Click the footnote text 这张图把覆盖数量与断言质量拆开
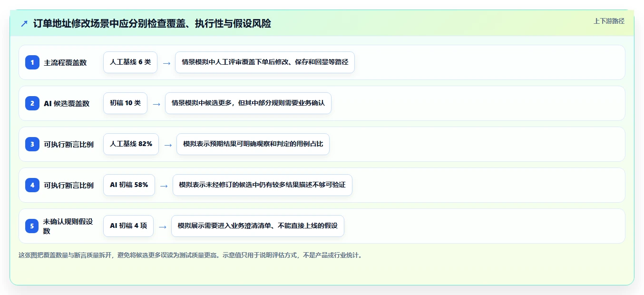 [65, 255]
